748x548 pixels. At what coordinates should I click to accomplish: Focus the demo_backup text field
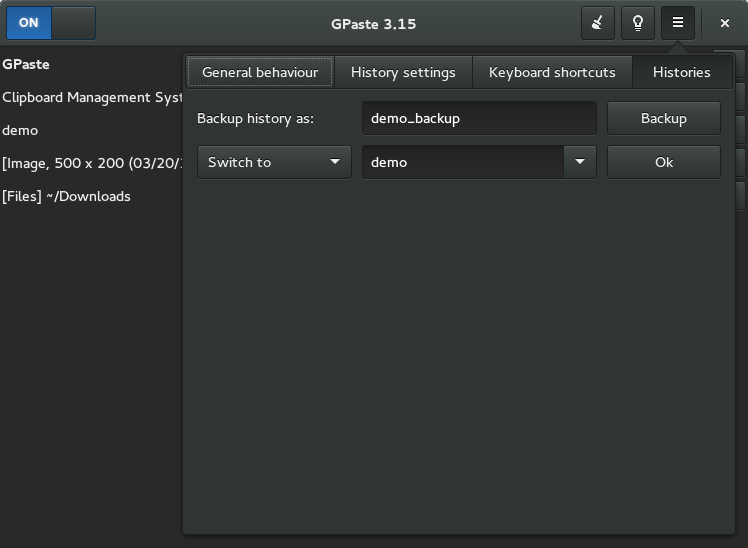pyautogui.click(x=479, y=118)
